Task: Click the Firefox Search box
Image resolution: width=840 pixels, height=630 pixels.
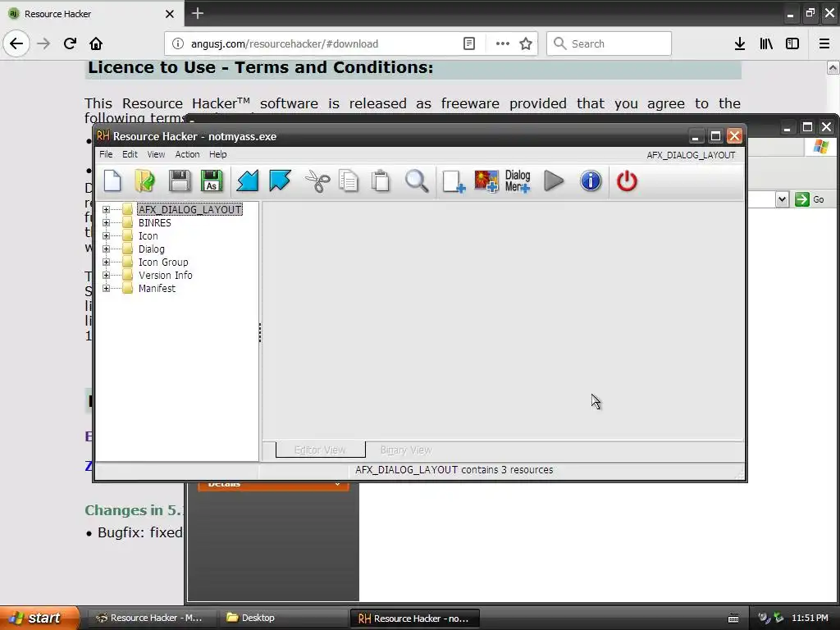Action: click(609, 43)
